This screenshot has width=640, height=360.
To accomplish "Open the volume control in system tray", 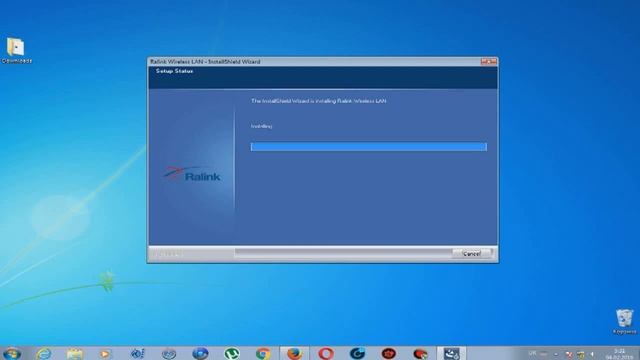I will pos(591,354).
